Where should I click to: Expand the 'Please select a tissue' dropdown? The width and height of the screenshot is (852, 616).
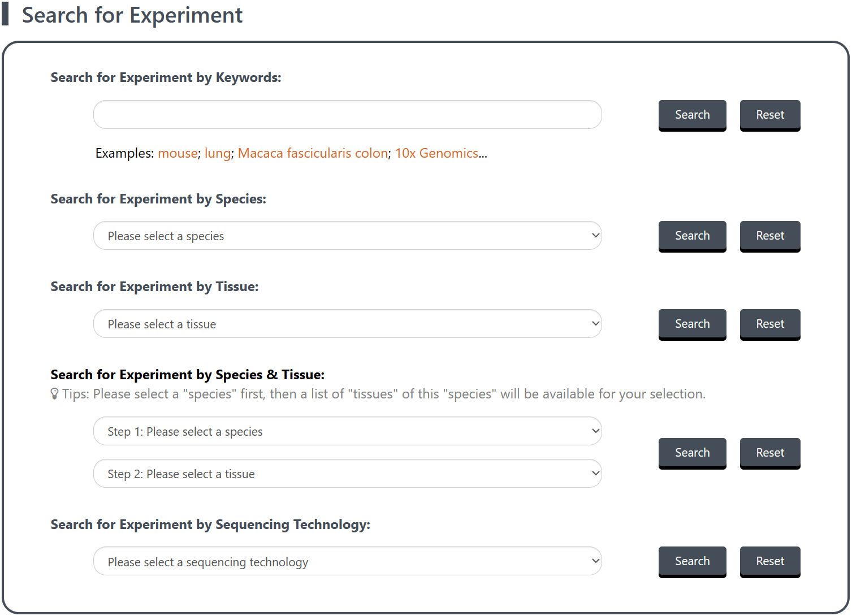click(x=347, y=324)
